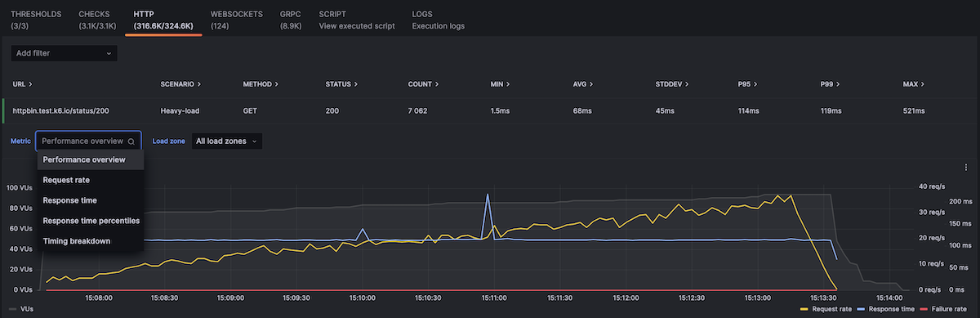Screen dimensions: 980x318
Task: Click the Heavy-load scenario cell
Action: (180, 110)
